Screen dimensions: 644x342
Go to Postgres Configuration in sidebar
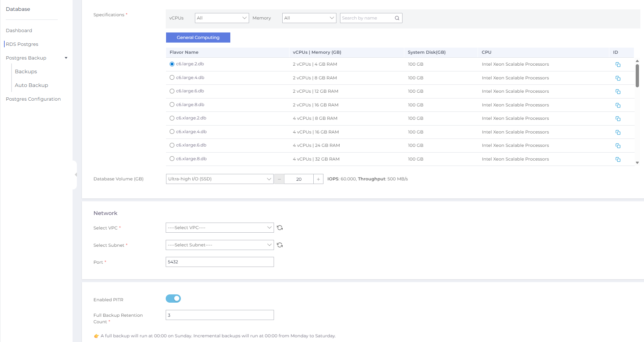pos(33,99)
